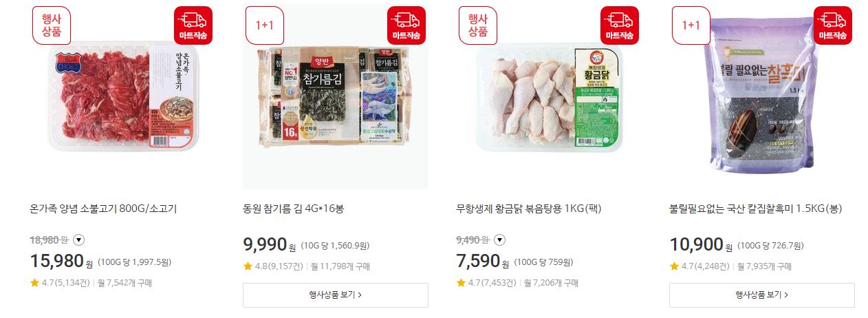The width and height of the screenshot is (868, 318).
Task: Open the 불릴필요없는 국산 칼집찰흑미 1.5KG title
Action: [755, 209]
